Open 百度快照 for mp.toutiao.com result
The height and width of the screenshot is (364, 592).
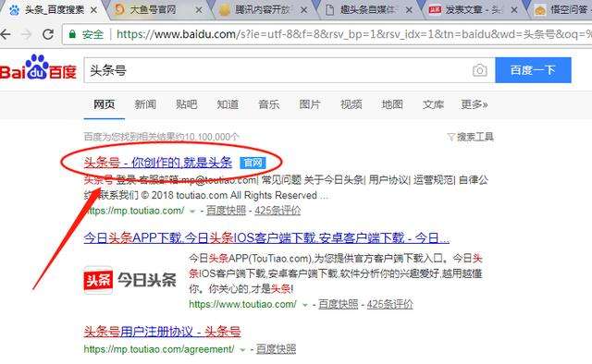click(x=226, y=211)
